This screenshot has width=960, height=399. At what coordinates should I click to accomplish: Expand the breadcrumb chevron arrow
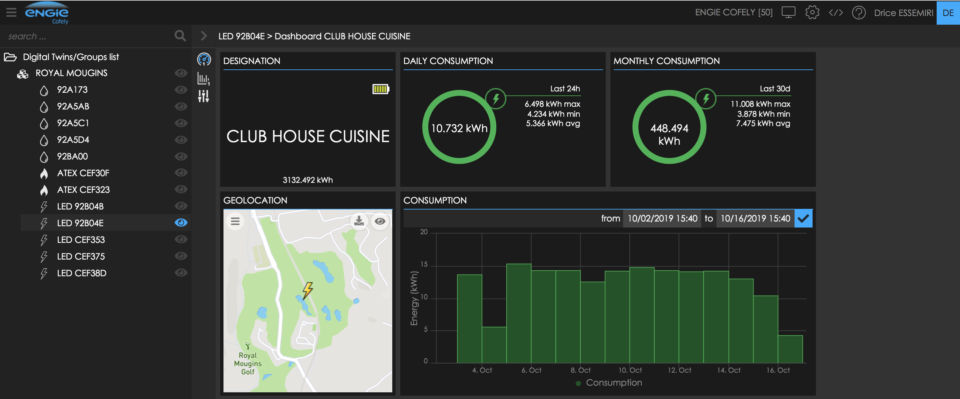coord(204,36)
